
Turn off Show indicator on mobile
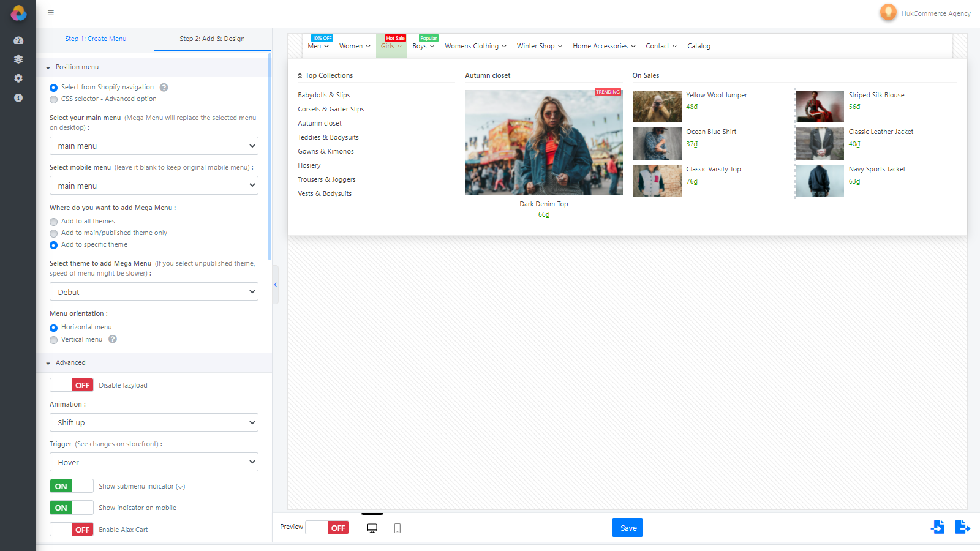[x=72, y=508]
